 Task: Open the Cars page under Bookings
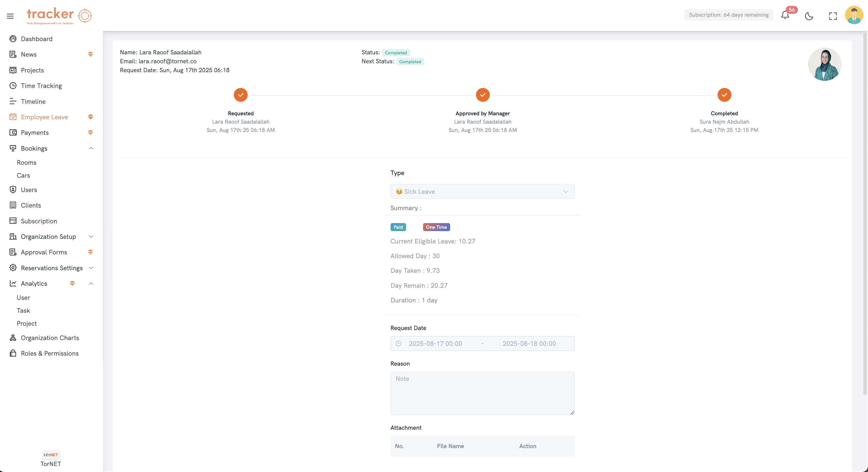tap(23, 175)
